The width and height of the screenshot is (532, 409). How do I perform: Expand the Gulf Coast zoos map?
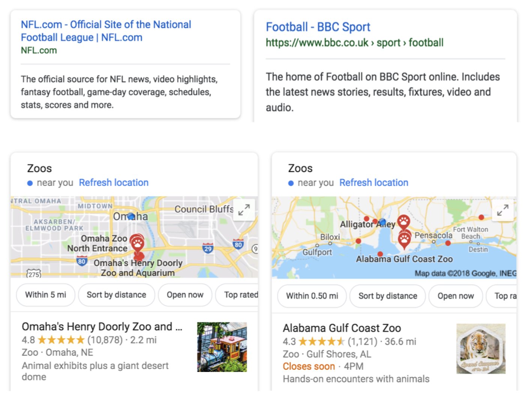pyautogui.click(x=502, y=210)
